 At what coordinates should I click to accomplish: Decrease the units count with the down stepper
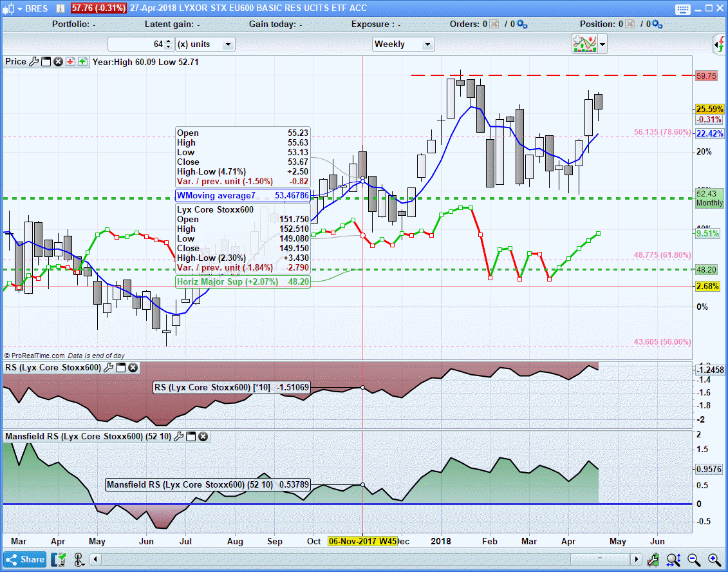click(169, 47)
